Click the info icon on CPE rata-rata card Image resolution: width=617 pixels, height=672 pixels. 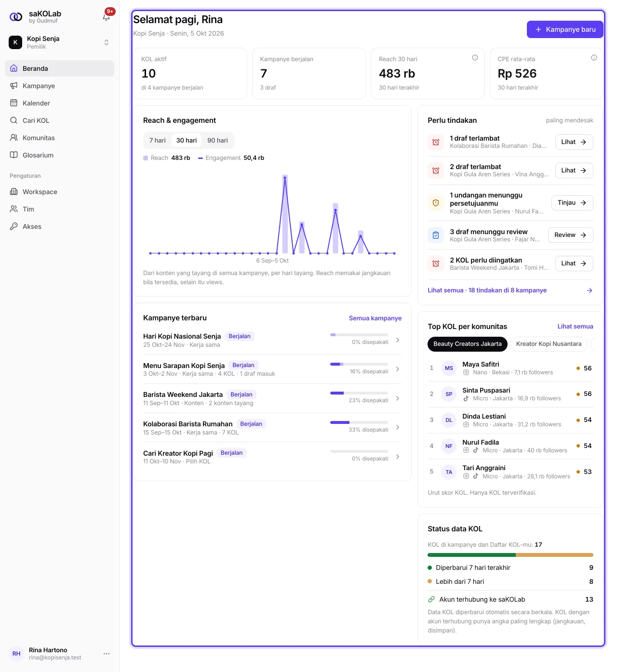pyautogui.click(x=594, y=58)
